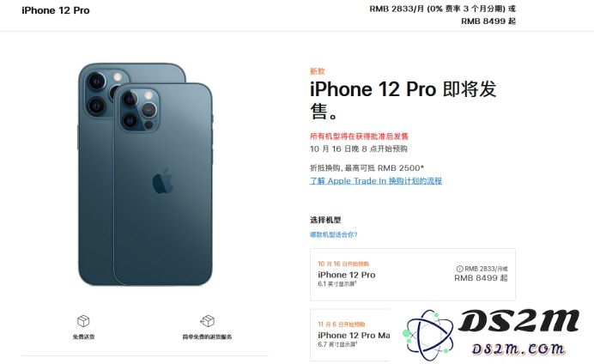Click the Apple logo on the phone
Image resolution: width=594 pixels, height=364 pixels.
point(163,180)
